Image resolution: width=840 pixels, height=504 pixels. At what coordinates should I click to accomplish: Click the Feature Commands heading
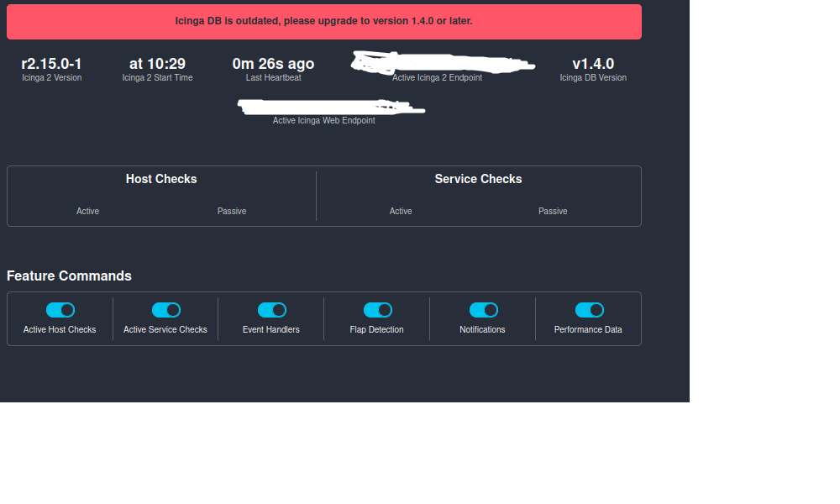(x=69, y=276)
